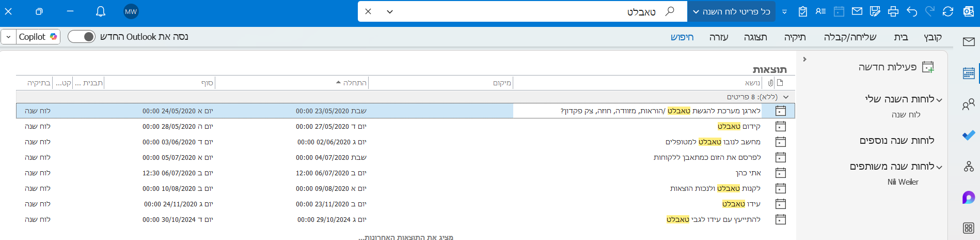Click the envelope mail icon in title bar
980x240 pixels.
(857, 11)
